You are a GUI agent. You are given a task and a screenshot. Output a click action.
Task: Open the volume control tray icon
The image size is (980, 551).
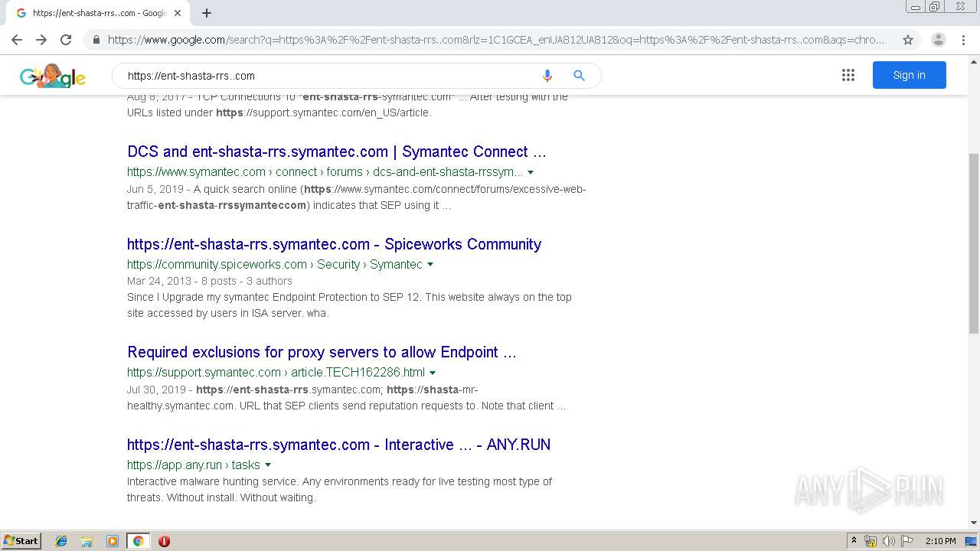point(889,541)
